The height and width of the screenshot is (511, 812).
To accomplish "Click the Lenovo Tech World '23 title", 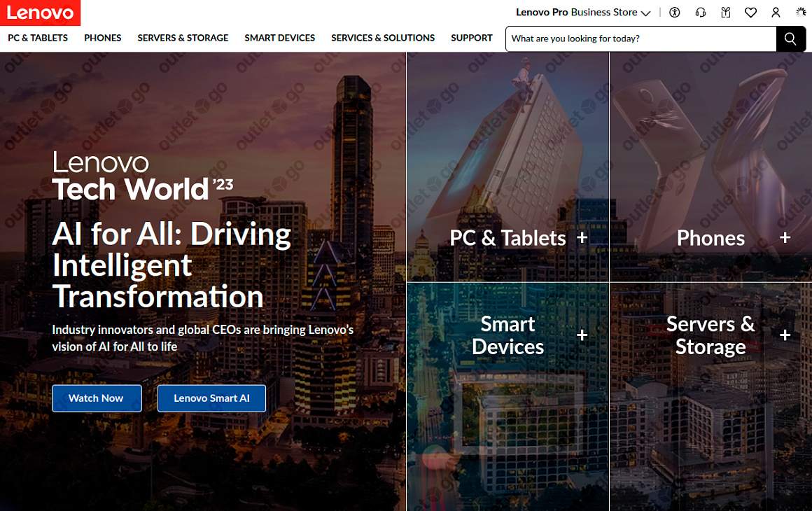I will (x=143, y=176).
